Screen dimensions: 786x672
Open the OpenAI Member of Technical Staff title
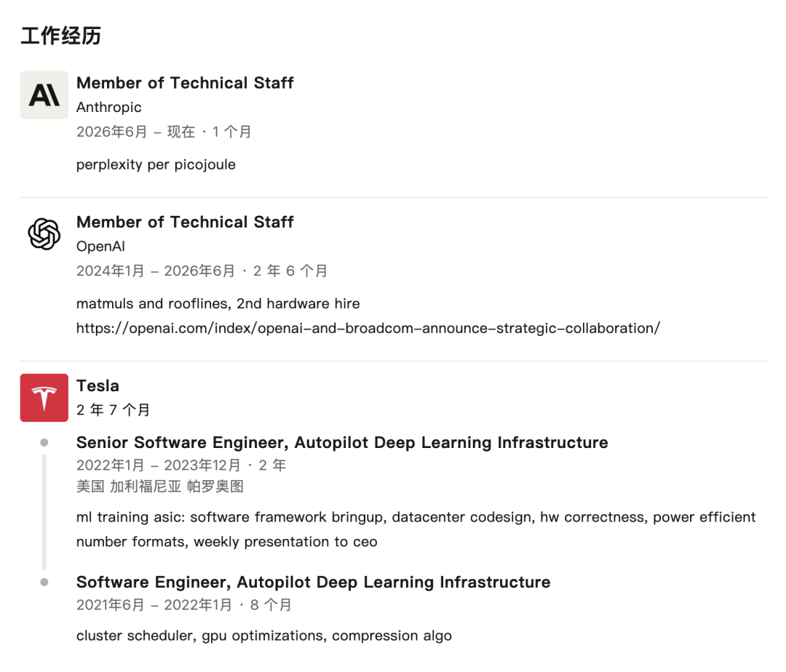185,222
